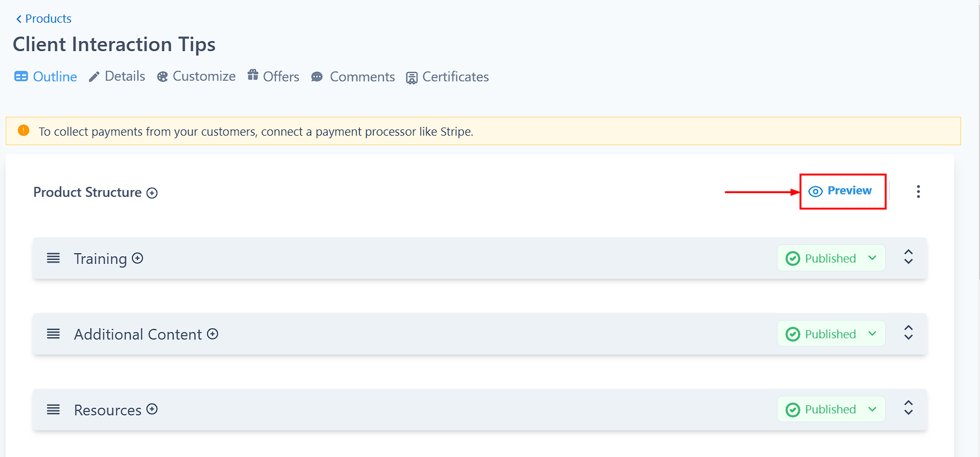Open the three-dot options menu
Image resolution: width=980 pixels, height=457 pixels.
(x=918, y=191)
